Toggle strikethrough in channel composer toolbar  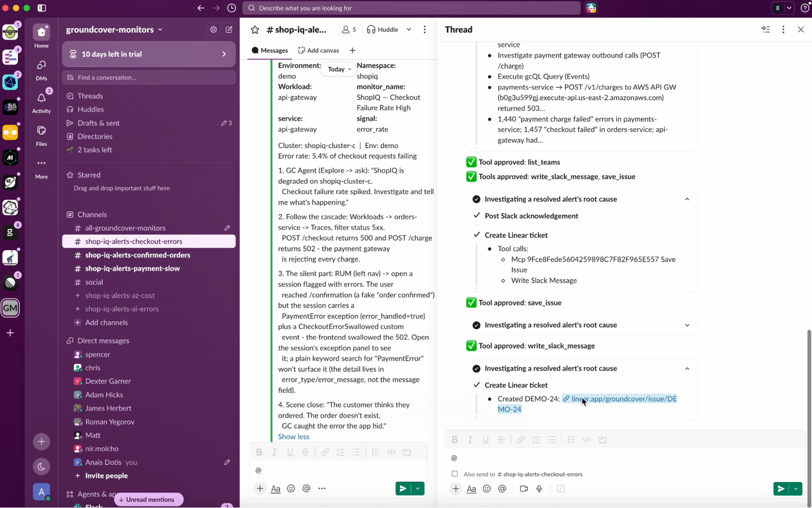tap(306, 452)
